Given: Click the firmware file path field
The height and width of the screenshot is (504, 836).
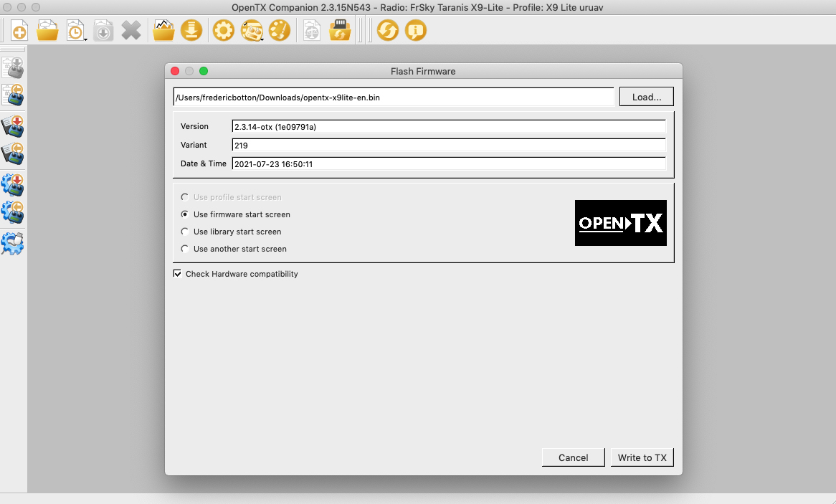Looking at the screenshot, I should click(x=394, y=97).
